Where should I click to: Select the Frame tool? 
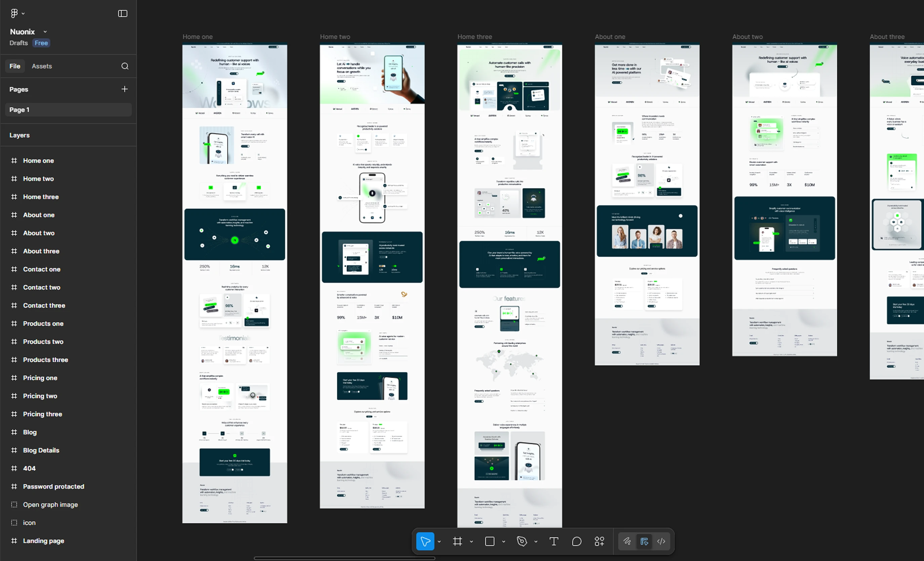[x=457, y=541]
